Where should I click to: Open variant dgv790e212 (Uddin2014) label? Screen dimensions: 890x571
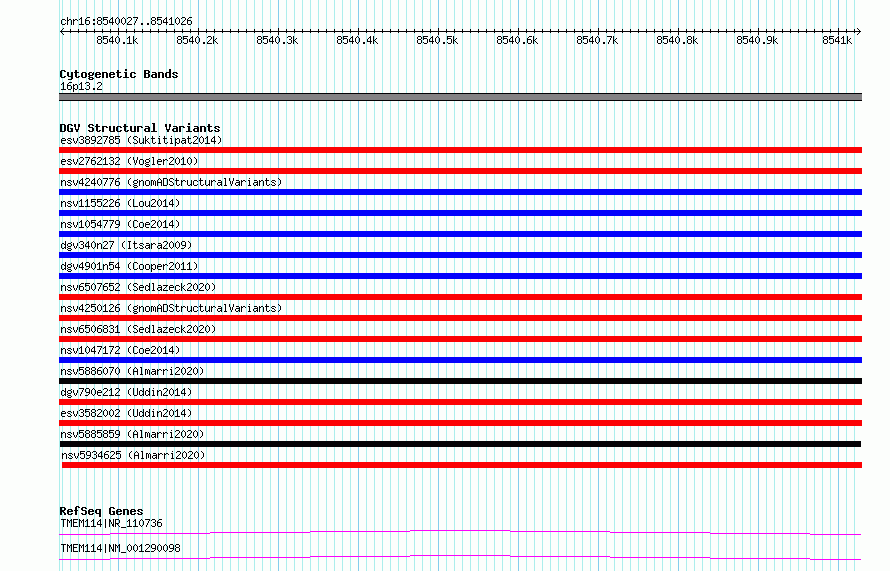click(x=126, y=392)
